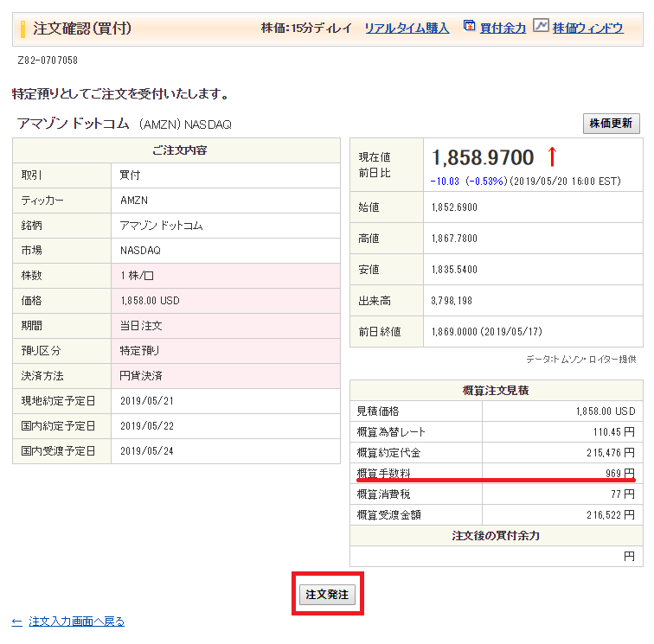The width and height of the screenshot is (654, 644).
Task: Click the ご注文内容 table header
Action: pos(180,150)
